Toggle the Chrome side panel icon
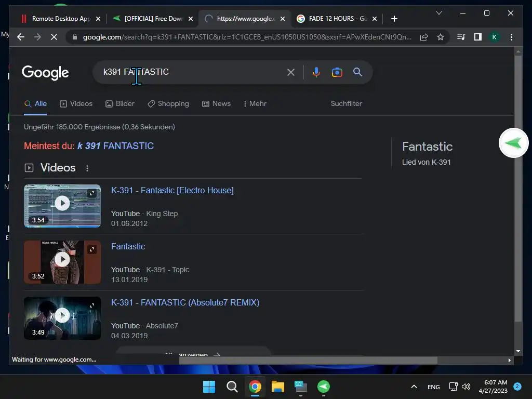532x399 pixels. (478, 37)
